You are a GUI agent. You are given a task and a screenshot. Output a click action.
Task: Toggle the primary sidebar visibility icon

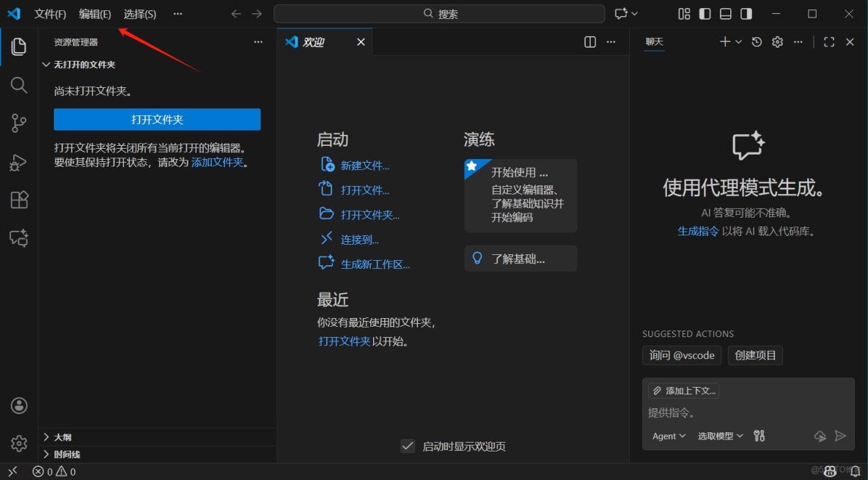pyautogui.click(x=705, y=13)
